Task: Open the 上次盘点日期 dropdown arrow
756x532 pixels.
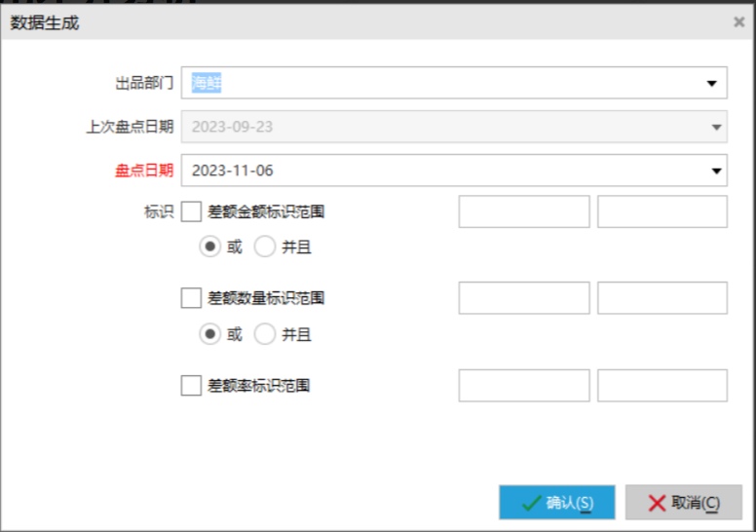Action: pos(716,127)
